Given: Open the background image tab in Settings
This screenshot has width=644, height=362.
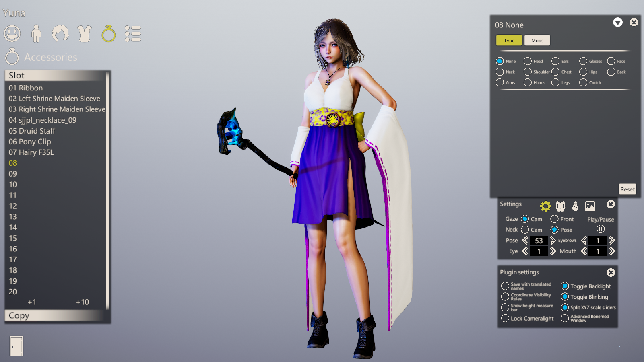Looking at the screenshot, I should (590, 206).
